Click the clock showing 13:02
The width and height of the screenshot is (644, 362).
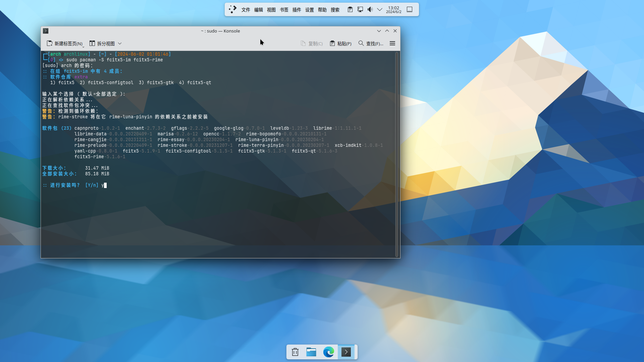pos(393,9)
